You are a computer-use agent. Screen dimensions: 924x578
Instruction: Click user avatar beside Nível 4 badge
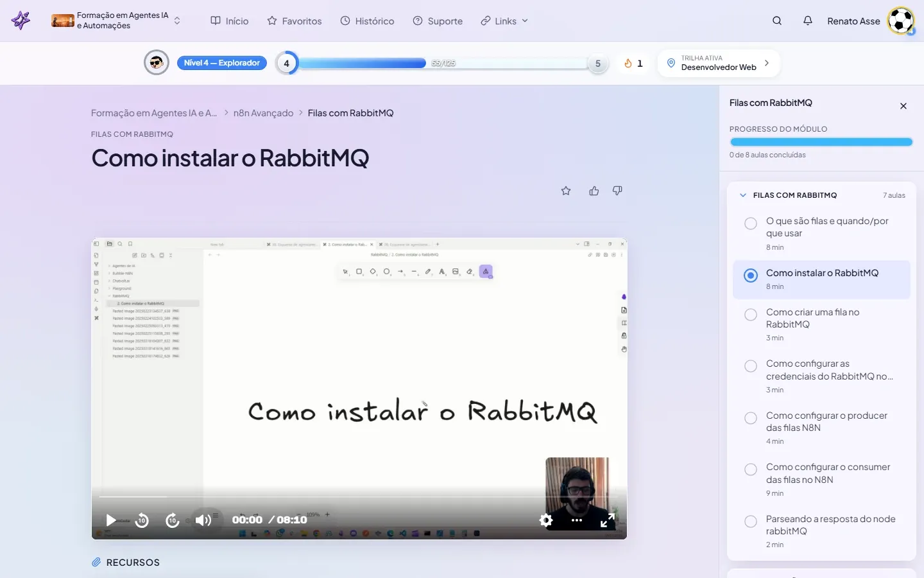coord(157,62)
